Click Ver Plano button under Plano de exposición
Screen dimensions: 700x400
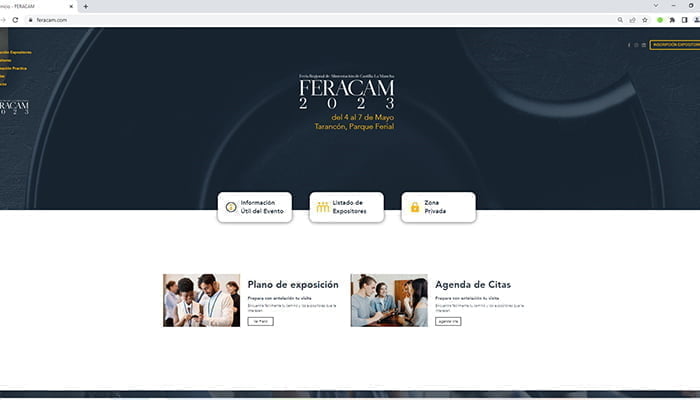[260, 321]
